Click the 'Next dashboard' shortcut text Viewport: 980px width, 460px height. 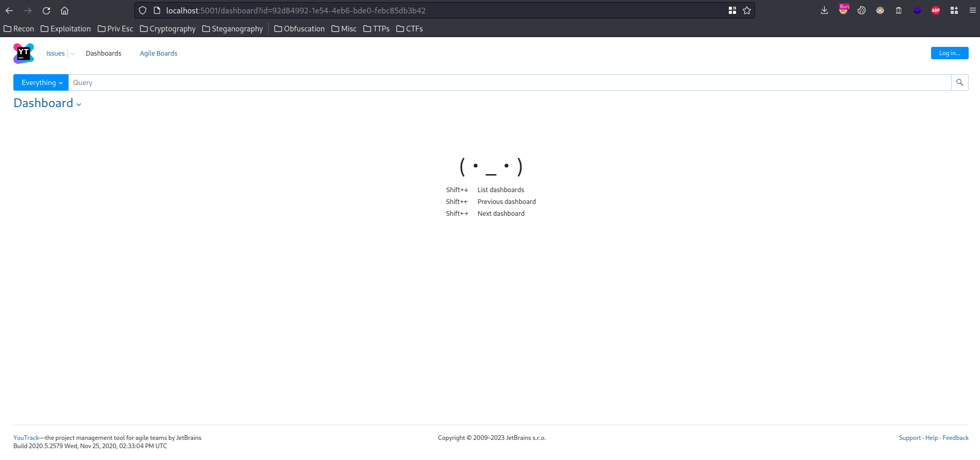pos(501,214)
